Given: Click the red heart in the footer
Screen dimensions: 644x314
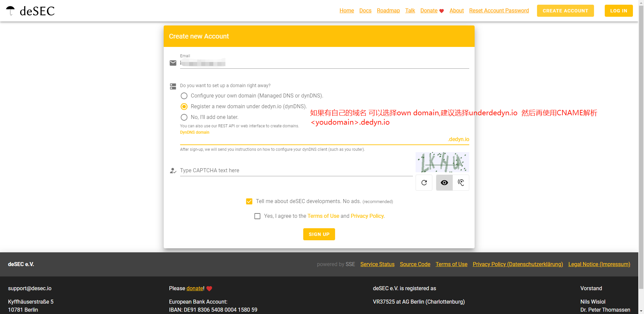Looking at the screenshot, I should (x=209, y=289).
